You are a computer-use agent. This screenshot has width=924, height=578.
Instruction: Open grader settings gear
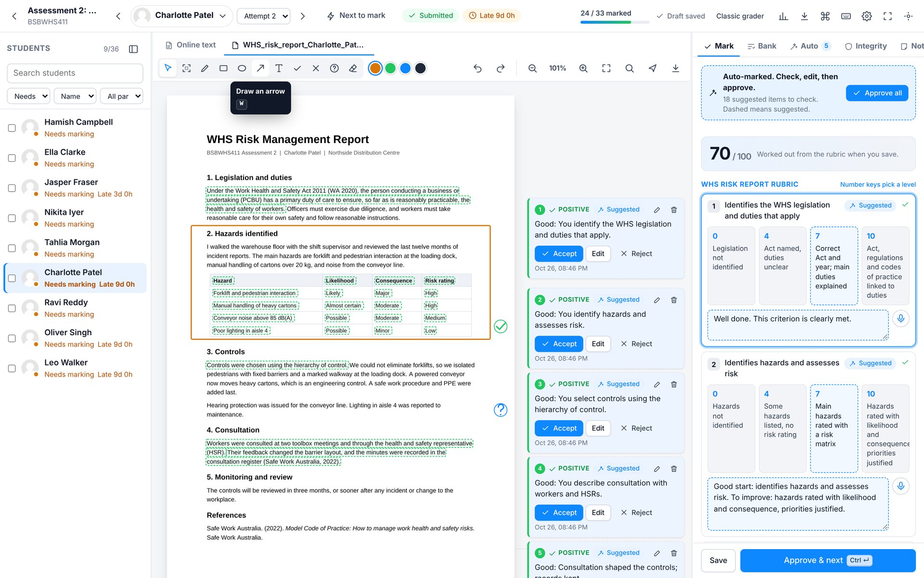tap(867, 16)
